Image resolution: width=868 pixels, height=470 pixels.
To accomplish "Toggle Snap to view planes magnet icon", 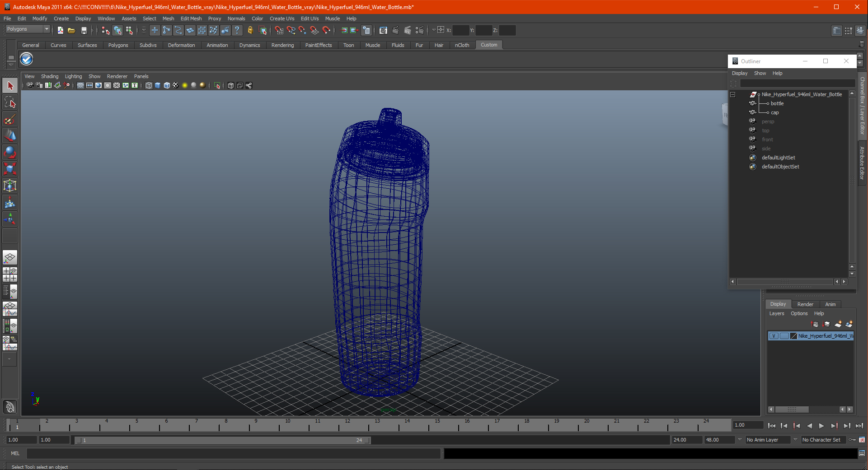I will (314, 30).
